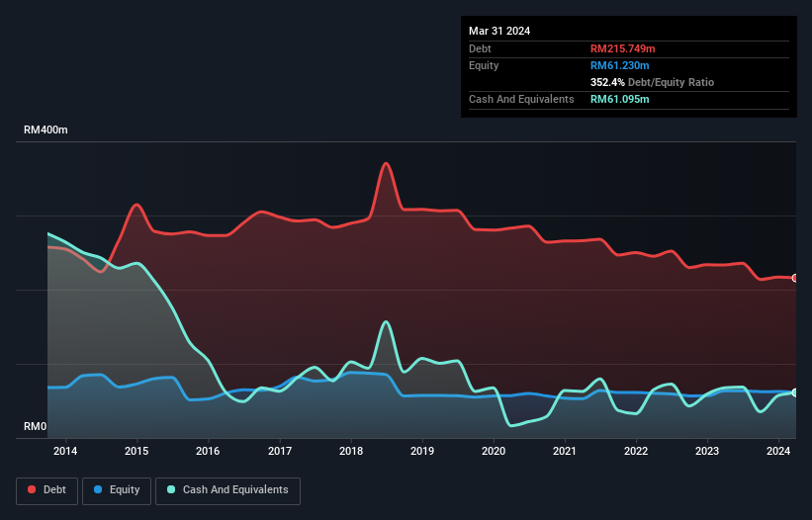Click the 2018 x-axis label
The image size is (812, 520).
pos(351,451)
